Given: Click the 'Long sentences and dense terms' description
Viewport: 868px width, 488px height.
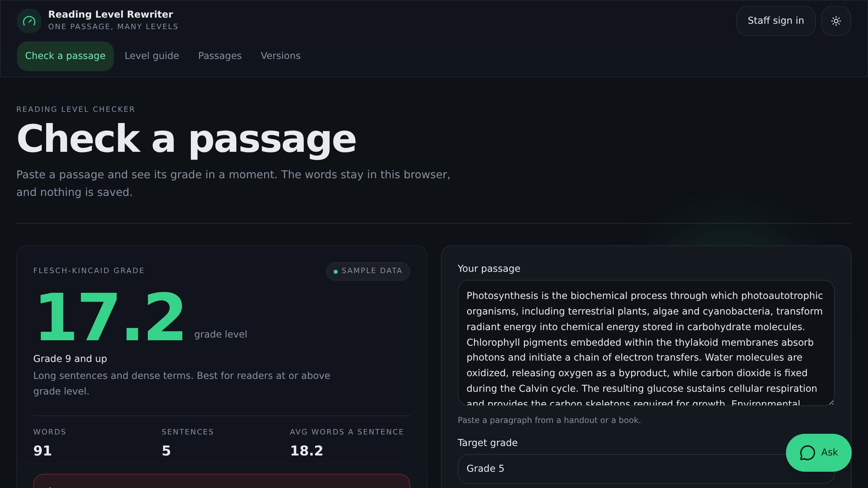Looking at the screenshot, I should pos(181,384).
